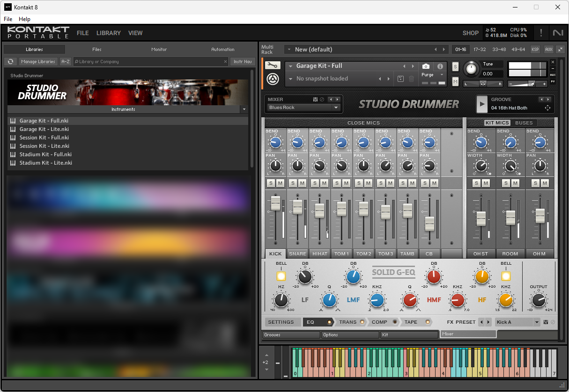Image resolution: width=569 pixels, height=392 pixels.
Task: Solo the KICK channel
Action: tap(270, 183)
